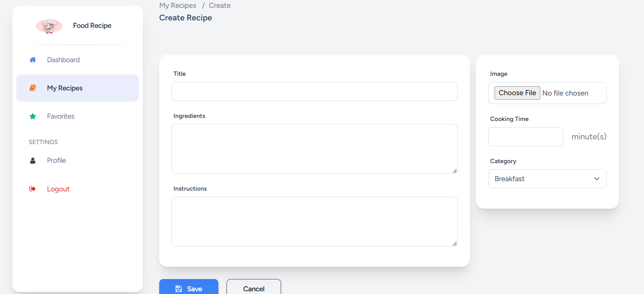Focus the Title input field
Image resolution: width=644 pixels, height=294 pixels.
pyautogui.click(x=314, y=91)
